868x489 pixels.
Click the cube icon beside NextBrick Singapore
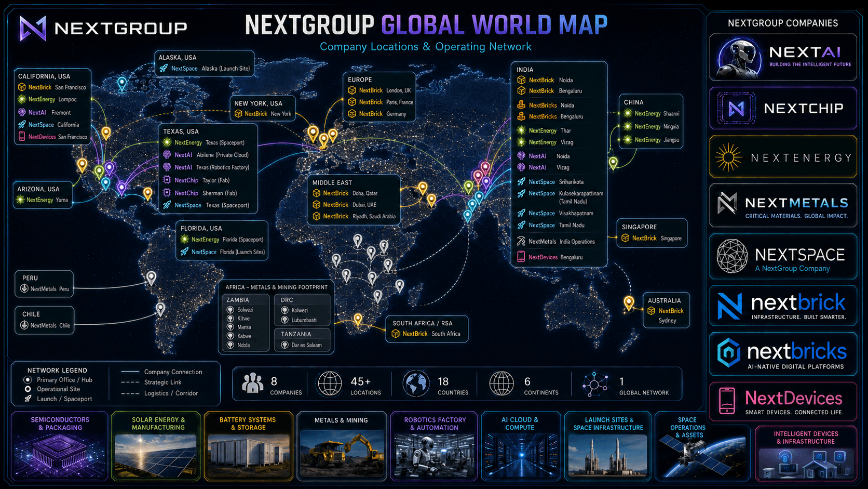(626, 238)
